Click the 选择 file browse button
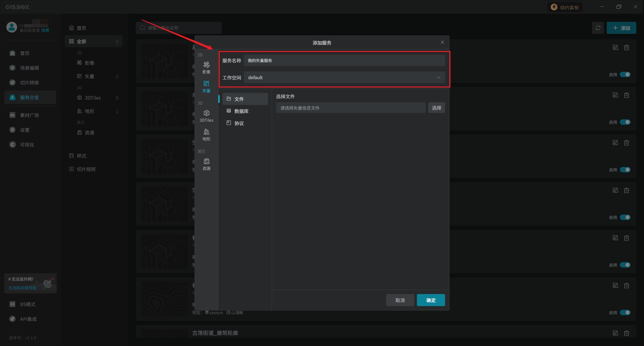644x346 pixels. [436, 108]
